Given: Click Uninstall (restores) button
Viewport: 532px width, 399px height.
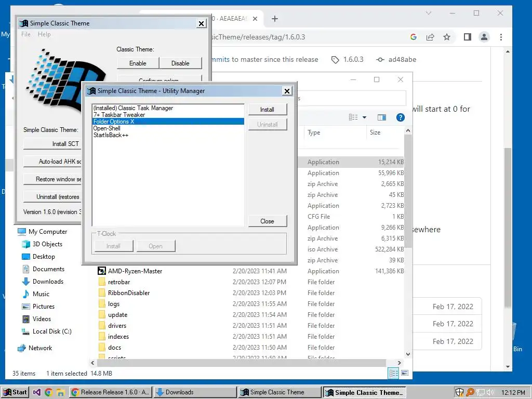Looking at the screenshot, I should pos(53,197).
